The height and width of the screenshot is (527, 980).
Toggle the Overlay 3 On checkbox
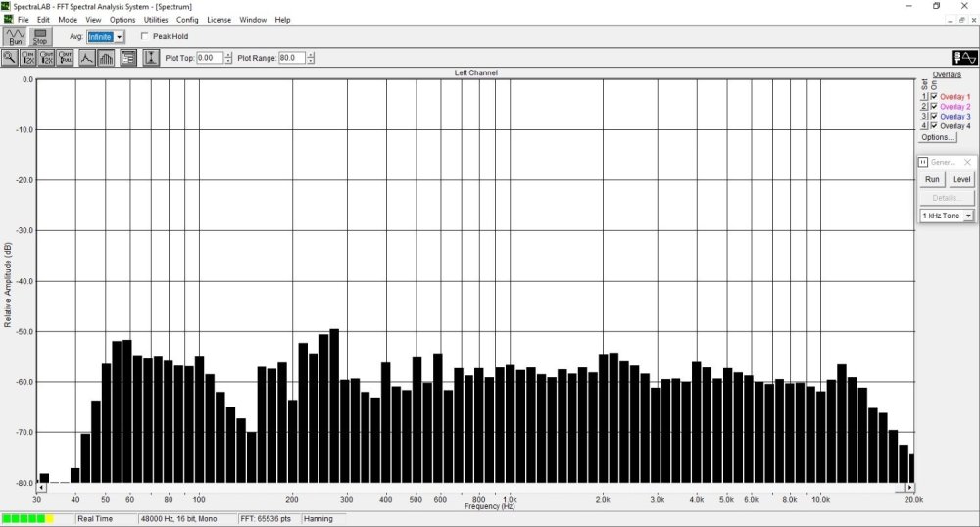pos(934,117)
